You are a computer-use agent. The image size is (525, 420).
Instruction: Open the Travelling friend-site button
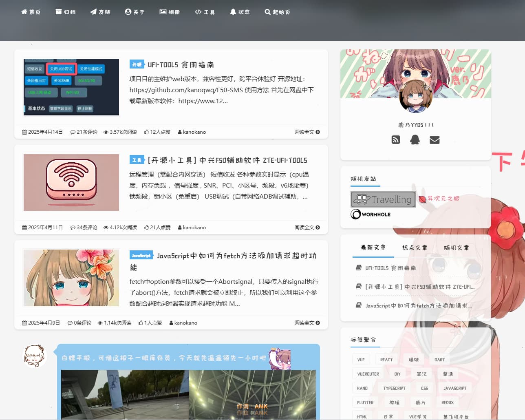tap(382, 199)
